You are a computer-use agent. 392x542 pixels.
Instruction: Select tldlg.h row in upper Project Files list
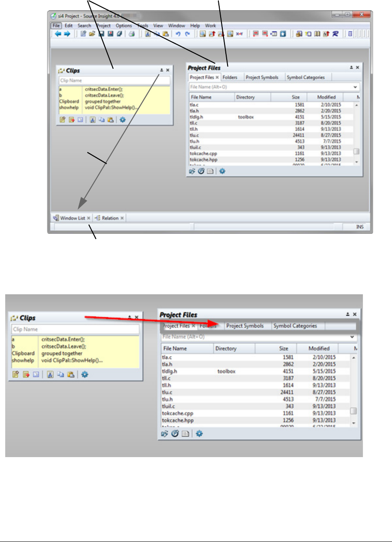point(271,117)
